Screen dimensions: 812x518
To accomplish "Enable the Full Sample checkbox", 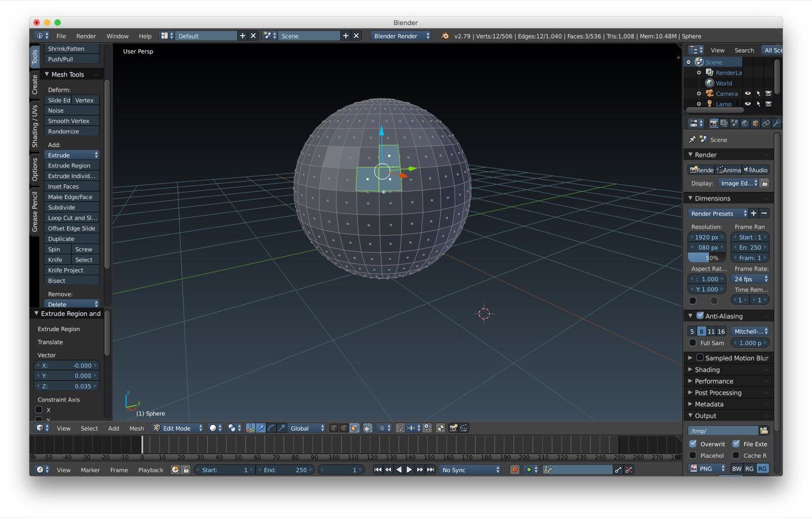I will (693, 343).
